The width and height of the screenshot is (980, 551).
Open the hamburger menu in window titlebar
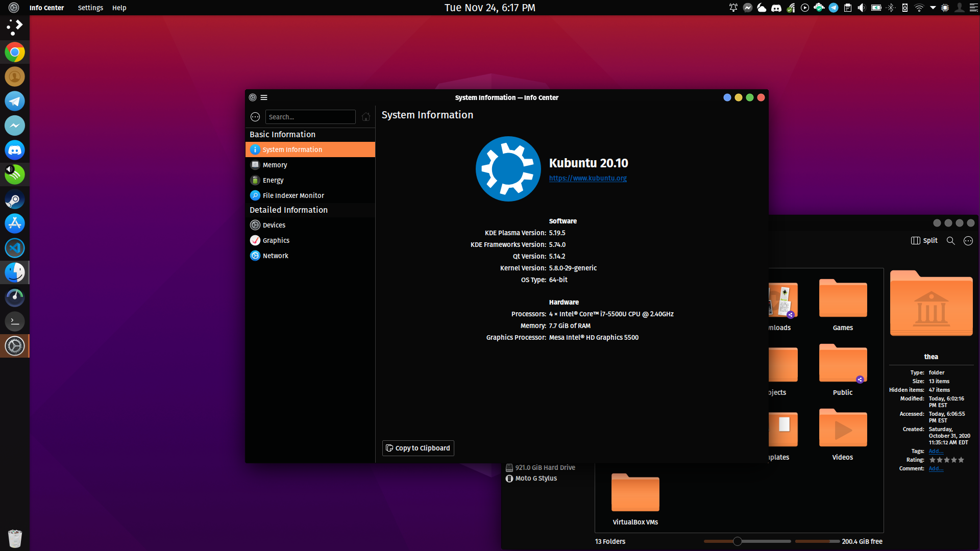[x=264, y=97]
